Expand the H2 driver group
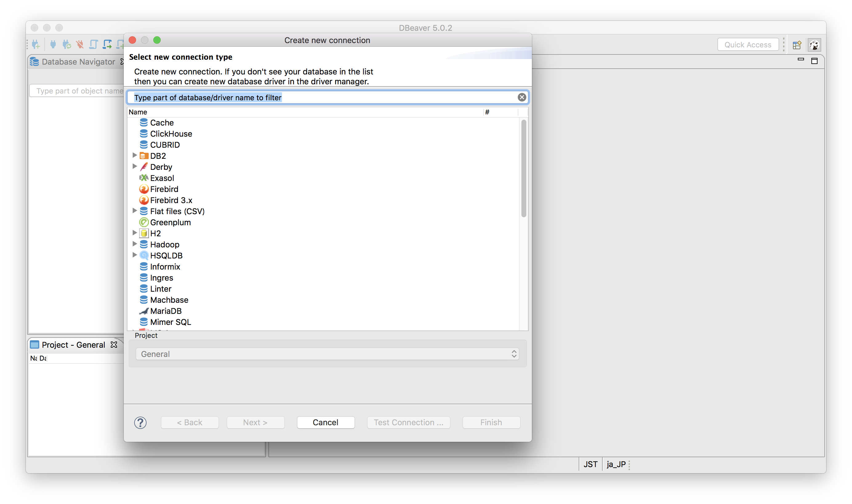 [x=135, y=233]
